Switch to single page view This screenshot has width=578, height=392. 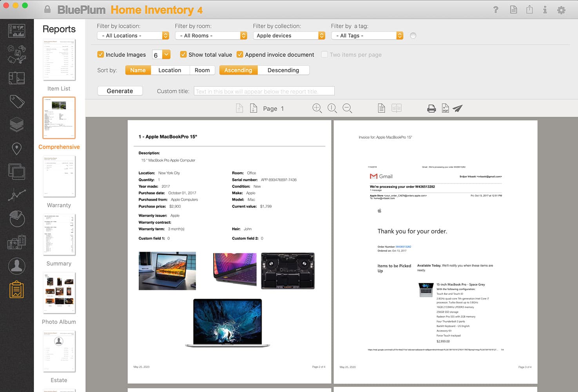tap(381, 108)
